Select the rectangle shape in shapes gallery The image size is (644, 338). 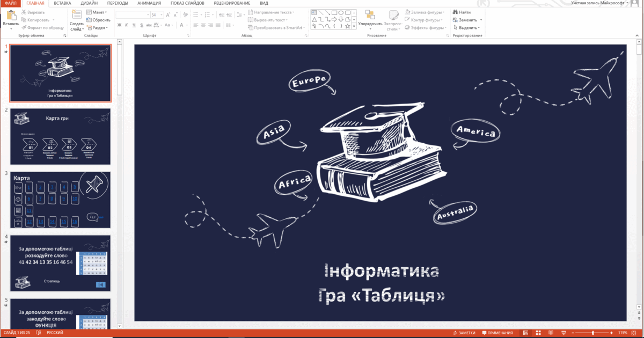click(x=334, y=12)
